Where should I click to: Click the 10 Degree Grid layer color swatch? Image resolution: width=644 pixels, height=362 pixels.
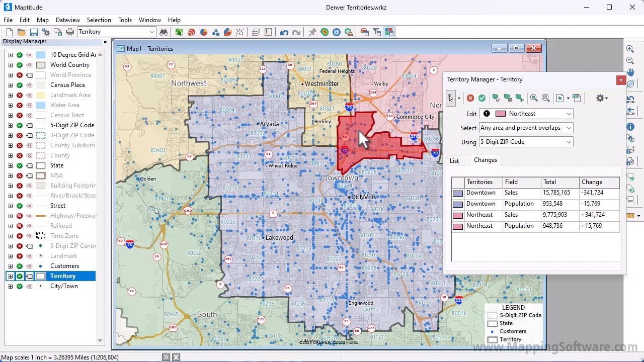[x=41, y=55]
